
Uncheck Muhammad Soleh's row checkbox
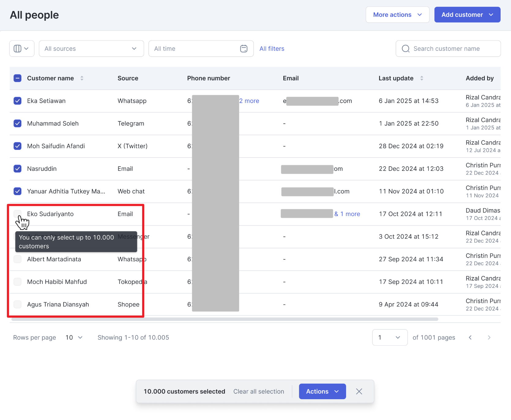(17, 124)
